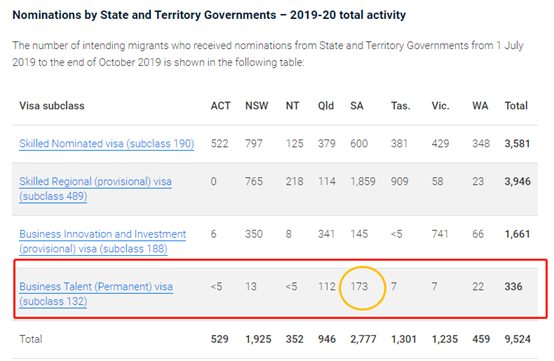Open Skilled Regional (provisional) visa subclass 489 link

tap(95, 189)
